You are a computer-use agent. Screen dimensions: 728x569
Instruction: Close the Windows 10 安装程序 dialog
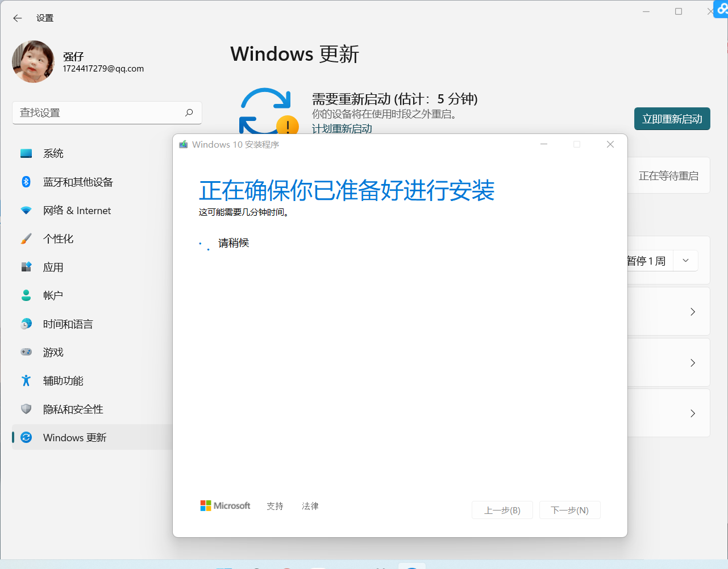coord(610,145)
